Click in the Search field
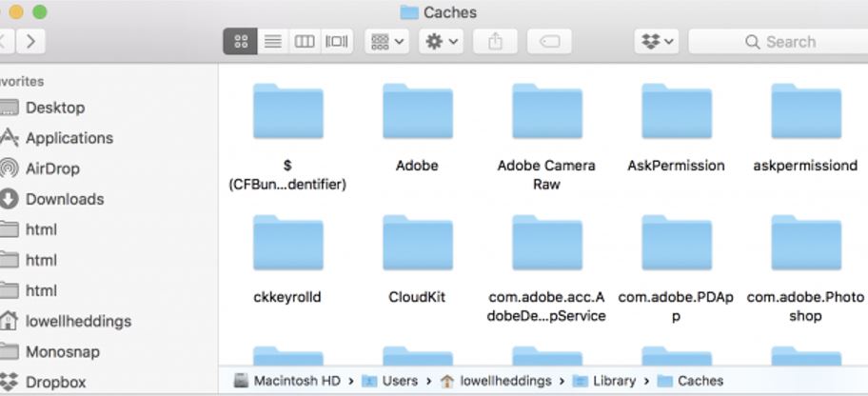This screenshot has height=396, width=868. coord(779,42)
